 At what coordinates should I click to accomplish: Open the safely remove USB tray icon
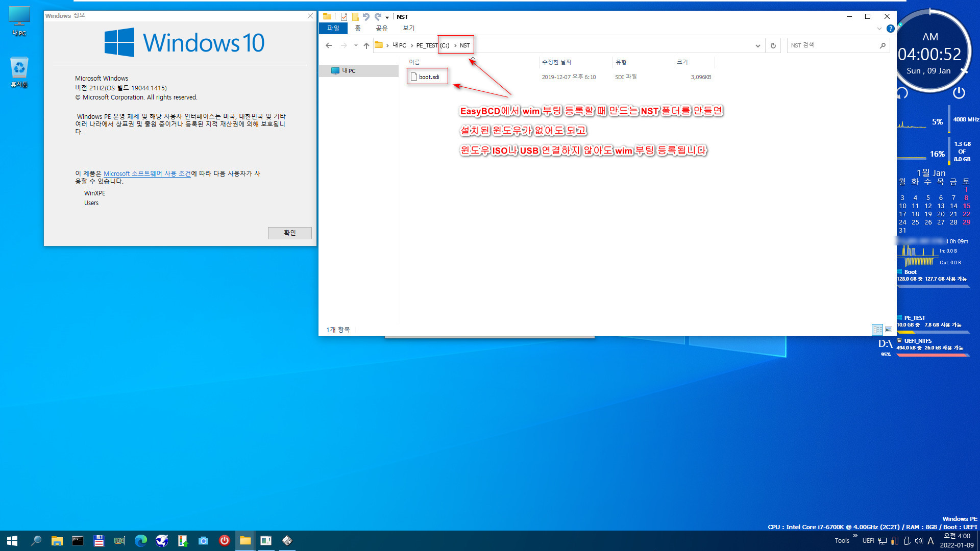click(907, 541)
